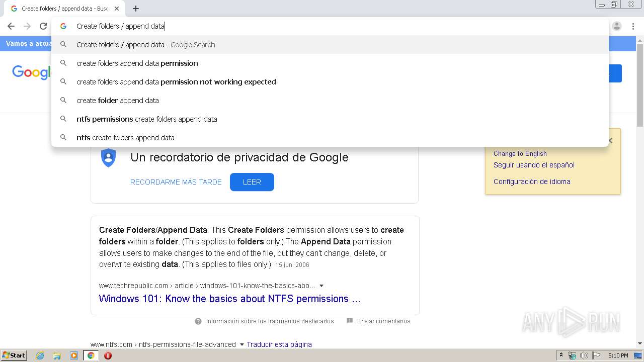The image size is (644, 362).
Task: Click Traducir esta página link
Action: [279, 344]
